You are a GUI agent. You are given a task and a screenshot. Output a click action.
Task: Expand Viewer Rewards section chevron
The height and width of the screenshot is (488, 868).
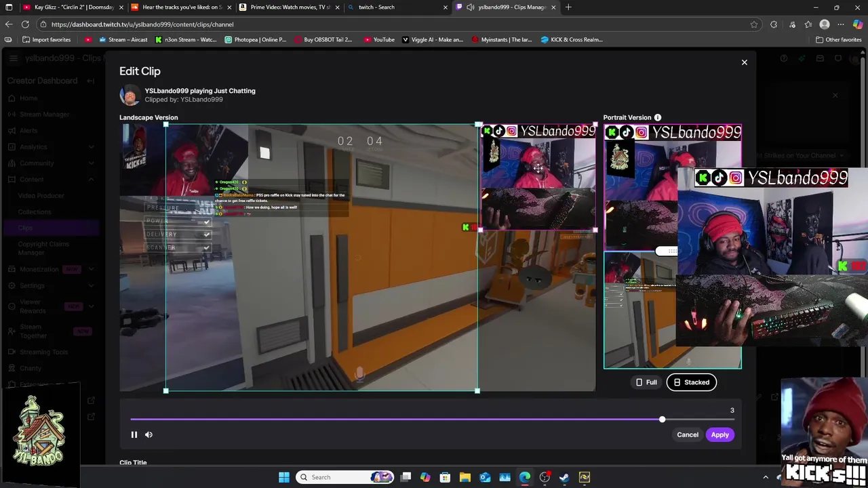click(x=91, y=306)
